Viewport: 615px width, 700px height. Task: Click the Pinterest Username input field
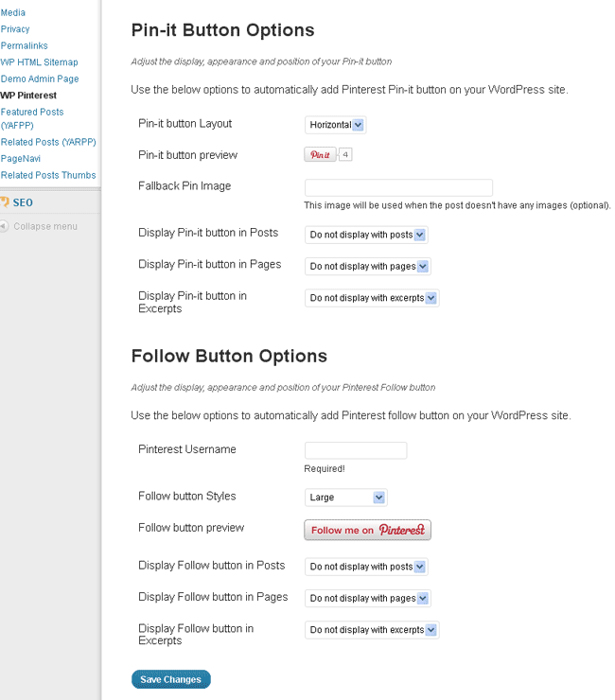point(355,450)
